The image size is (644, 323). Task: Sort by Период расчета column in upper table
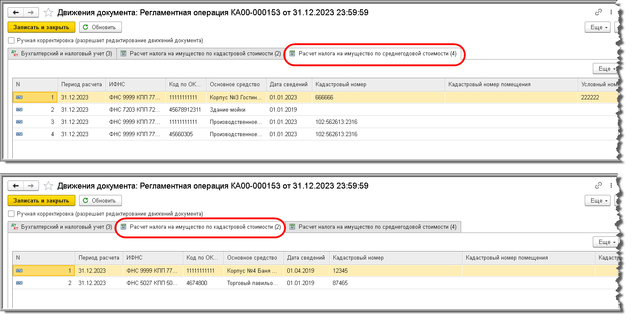coord(82,84)
